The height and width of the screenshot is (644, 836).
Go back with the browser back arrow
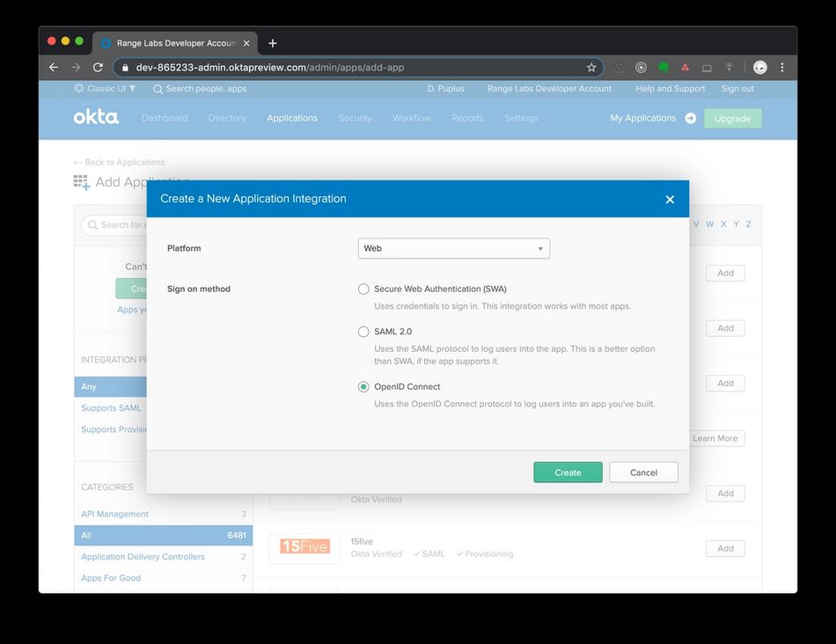point(54,67)
